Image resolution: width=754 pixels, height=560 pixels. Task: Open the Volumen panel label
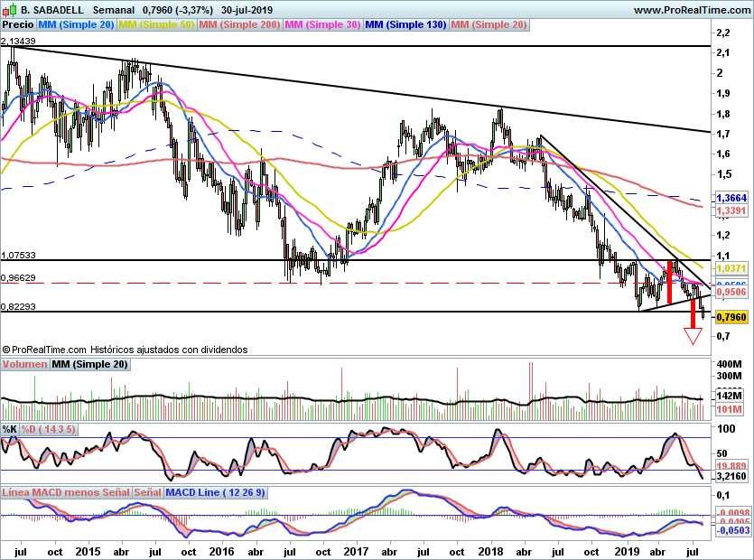point(24,364)
